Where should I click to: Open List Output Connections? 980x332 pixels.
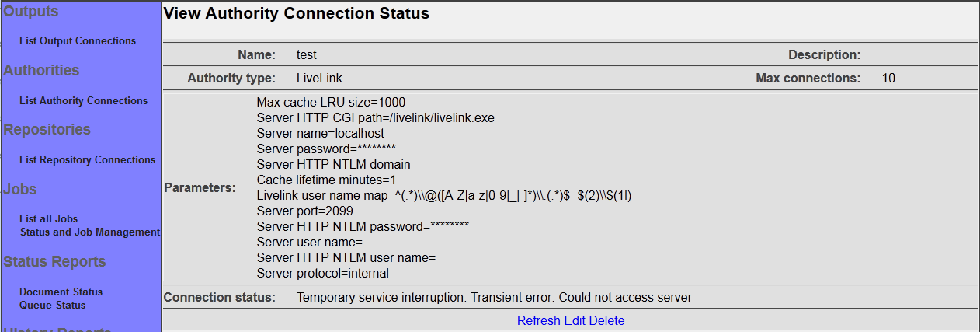point(78,41)
